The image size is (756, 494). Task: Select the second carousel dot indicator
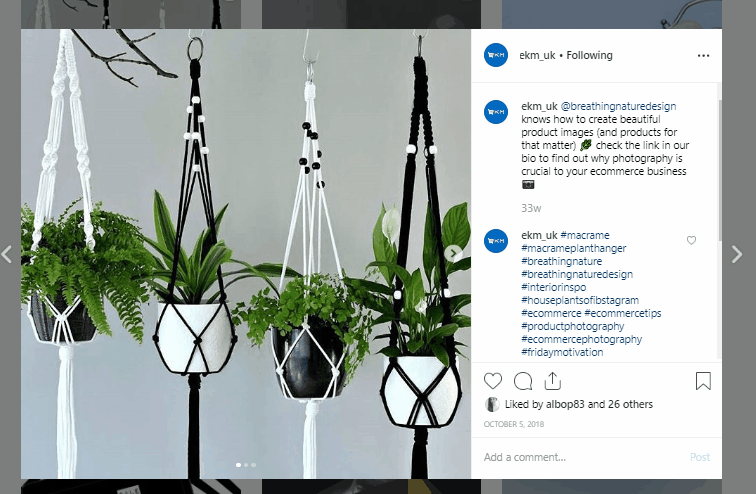246,465
